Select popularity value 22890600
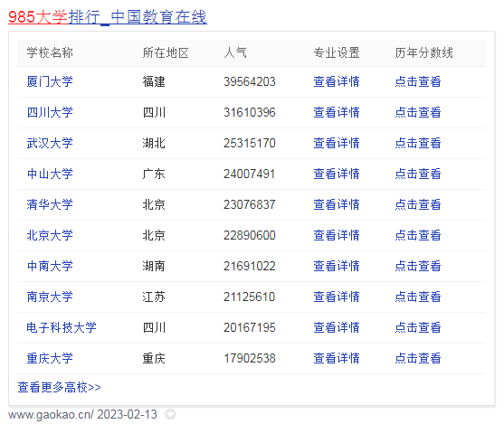The height and width of the screenshot is (424, 504). click(250, 235)
